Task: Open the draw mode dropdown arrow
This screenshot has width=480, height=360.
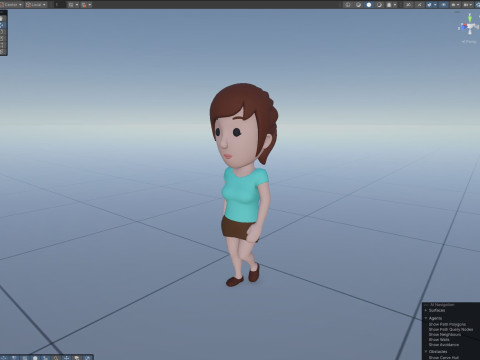Action: point(395,5)
